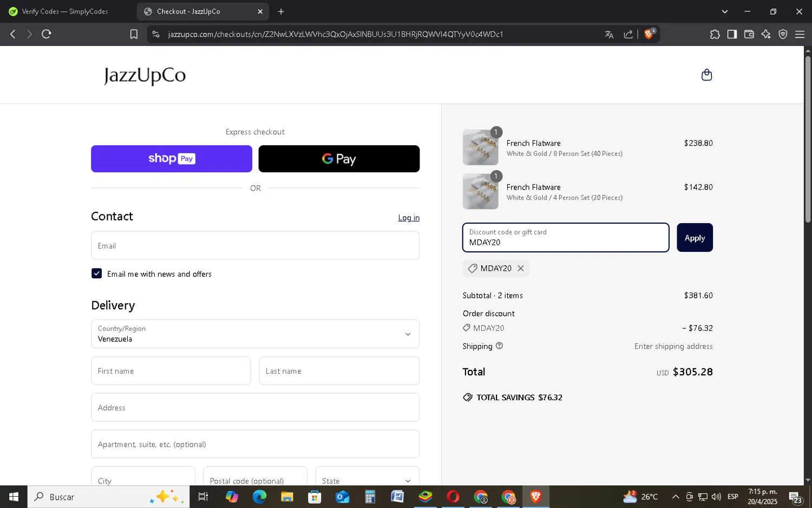The width and height of the screenshot is (812, 508).
Task: Focus the Discount code or gift card field
Action: click(x=566, y=238)
